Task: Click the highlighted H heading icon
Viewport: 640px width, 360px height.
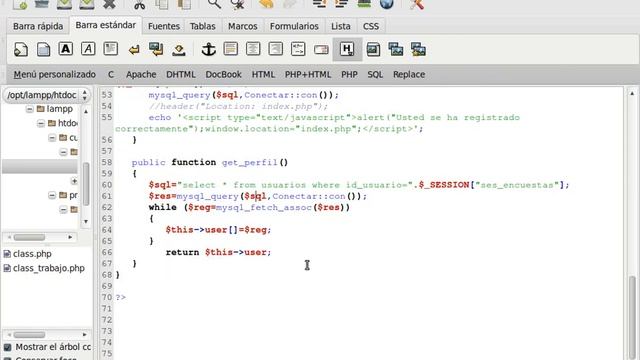Action: coord(347,49)
